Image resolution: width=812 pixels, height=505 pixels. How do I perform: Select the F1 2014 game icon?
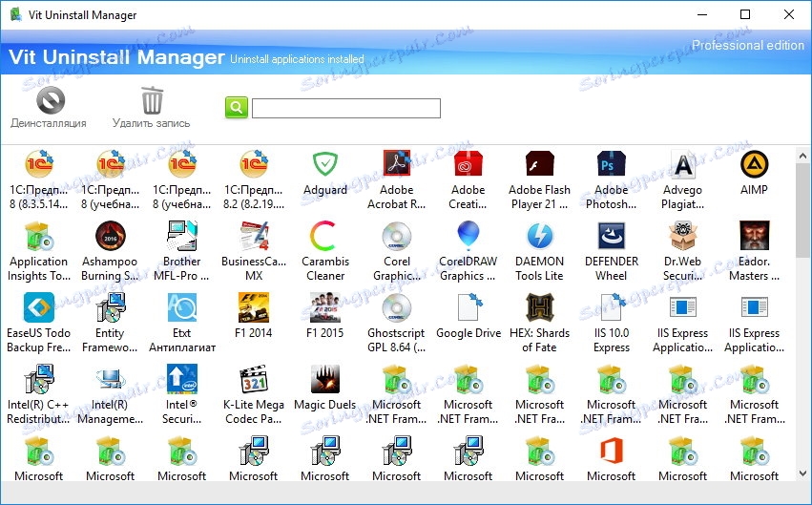254,307
